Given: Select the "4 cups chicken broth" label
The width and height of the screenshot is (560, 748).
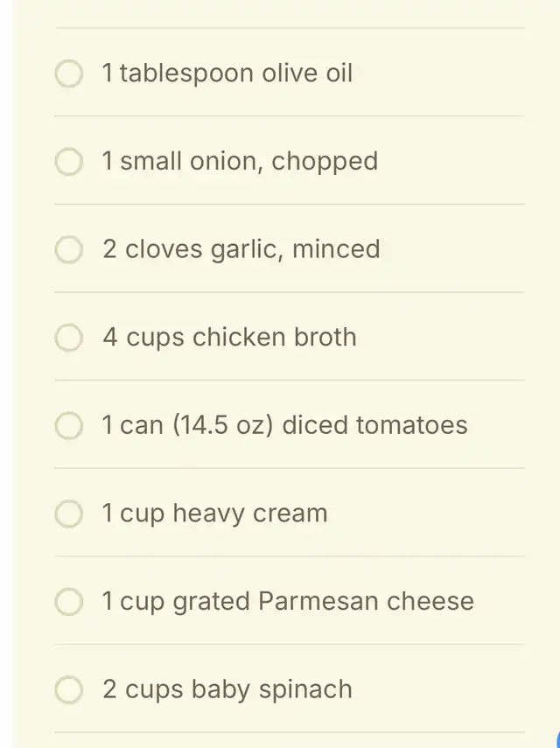Looking at the screenshot, I should coord(229,338).
